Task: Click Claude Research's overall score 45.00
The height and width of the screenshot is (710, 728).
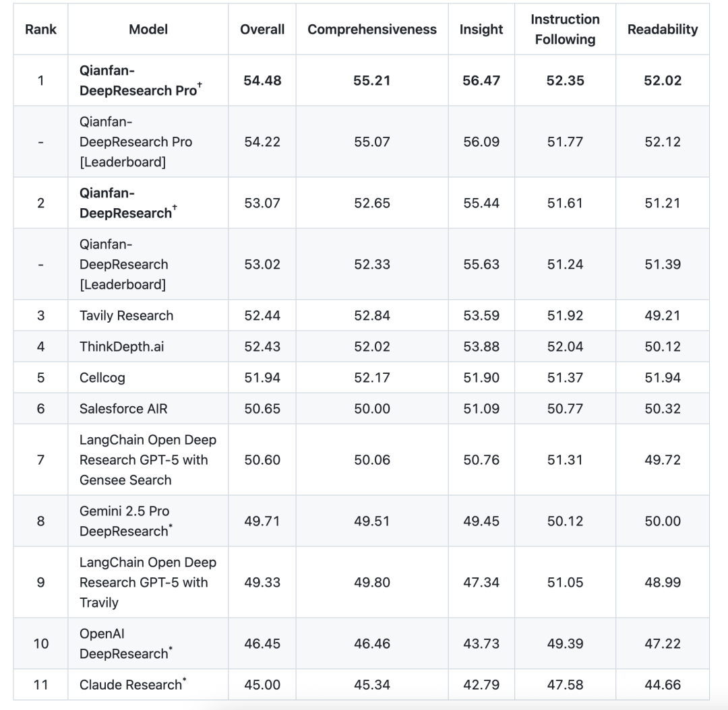Action: coord(262,685)
